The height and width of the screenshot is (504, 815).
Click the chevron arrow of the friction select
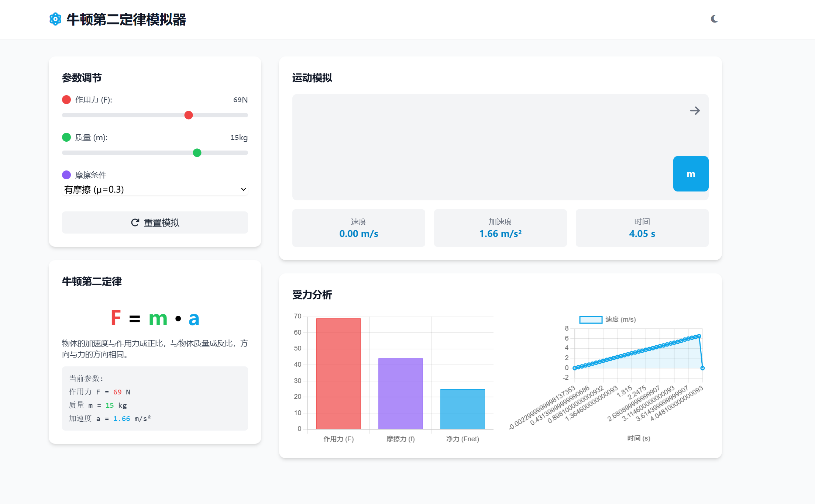coord(243,189)
